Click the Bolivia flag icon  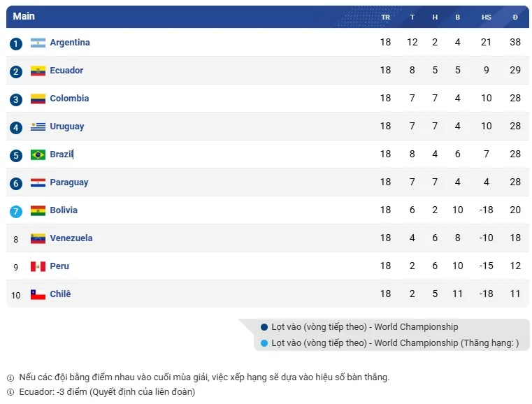pyautogui.click(x=38, y=210)
